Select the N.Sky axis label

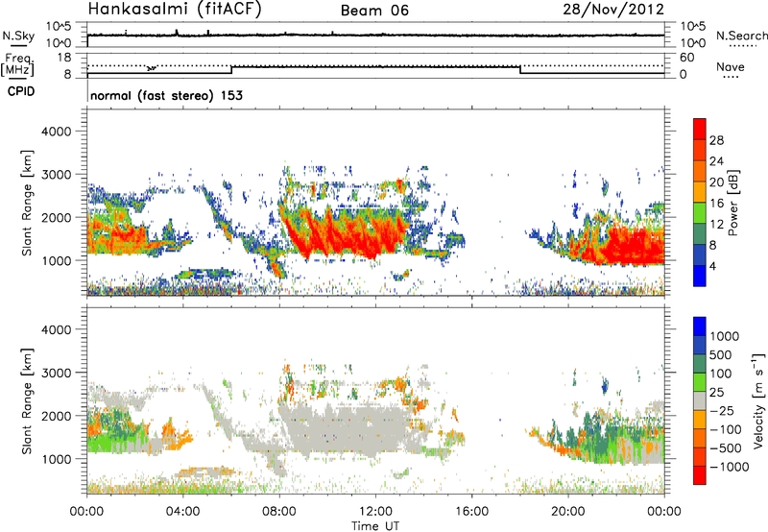point(18,36)
